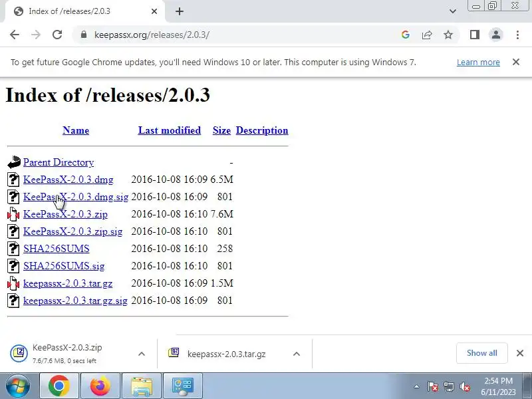Download keepassx-2.0.3.tar.gz from the listing
This screenshot has width=532, height=399.
(68, 283)
